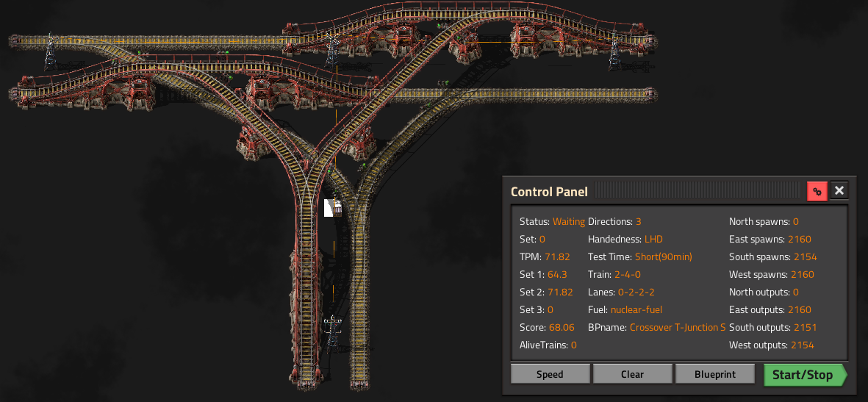The width and height of the screenshot is (868, 402).
Task: Click the green Start/Stop button
Action: (804, 375)
